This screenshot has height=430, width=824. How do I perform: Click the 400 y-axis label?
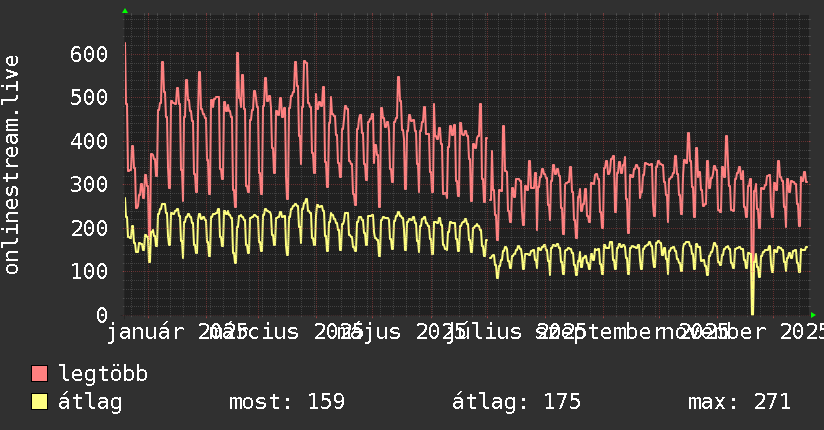click(89, 141)
